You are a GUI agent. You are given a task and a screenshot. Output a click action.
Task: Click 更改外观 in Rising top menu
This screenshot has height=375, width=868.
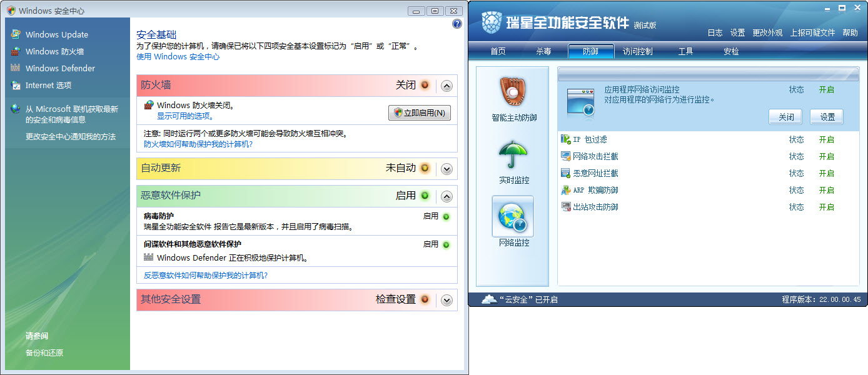(767, 32)
